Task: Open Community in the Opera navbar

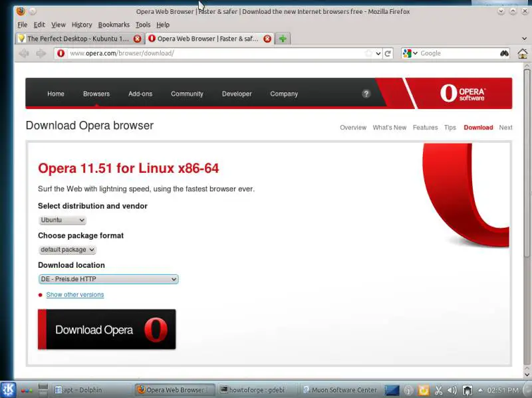Action: [187, 94]
